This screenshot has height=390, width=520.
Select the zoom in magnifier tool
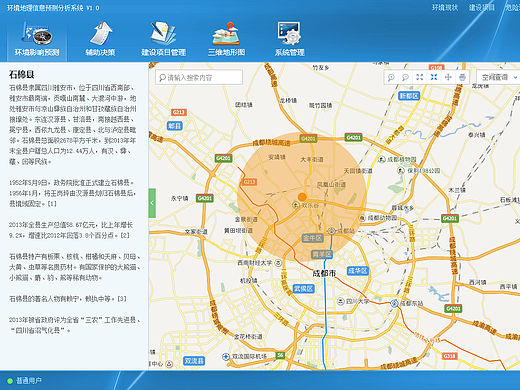[391, 77]
